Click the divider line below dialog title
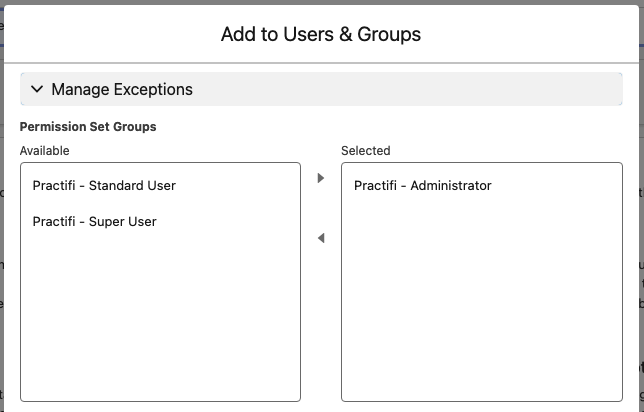Image resolution: width=644 pixels, height=412 pixels. (x=322, y=63)
